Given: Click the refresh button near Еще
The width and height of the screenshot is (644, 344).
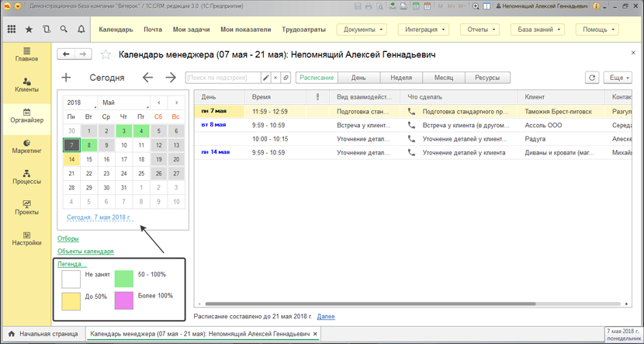Looking at the screenshot, I should 592,78.
